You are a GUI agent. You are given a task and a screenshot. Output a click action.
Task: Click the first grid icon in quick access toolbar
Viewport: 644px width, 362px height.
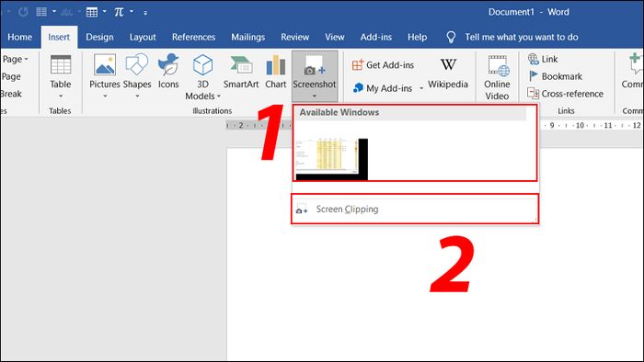tap(41, 12)
